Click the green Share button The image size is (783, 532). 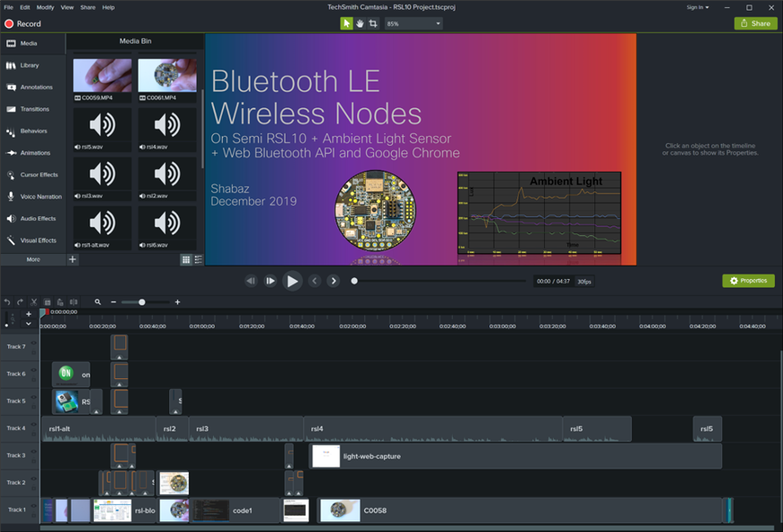755,23
